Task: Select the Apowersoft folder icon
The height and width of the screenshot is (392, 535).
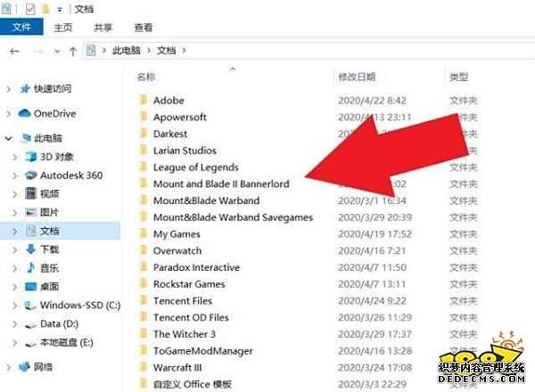Action: pos(144,117)
